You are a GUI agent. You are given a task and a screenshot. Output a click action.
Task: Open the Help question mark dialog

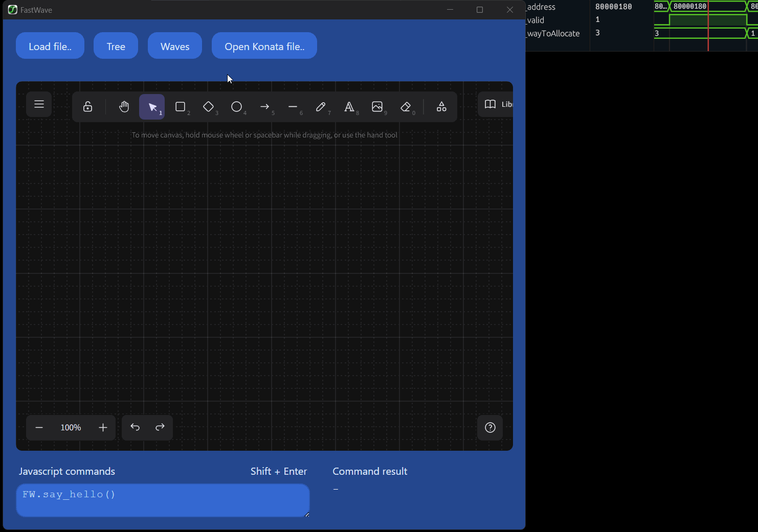(490, 428)
